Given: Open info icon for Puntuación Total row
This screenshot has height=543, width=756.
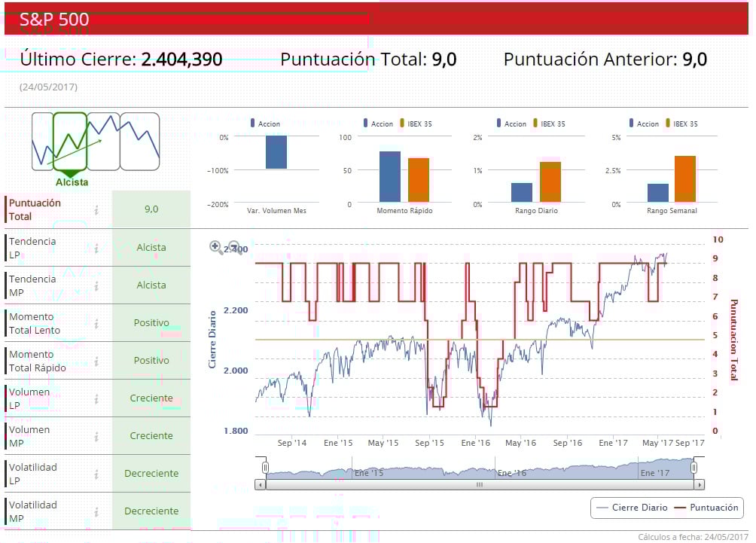Looking at the screenshot, I should tap(96, 210).
